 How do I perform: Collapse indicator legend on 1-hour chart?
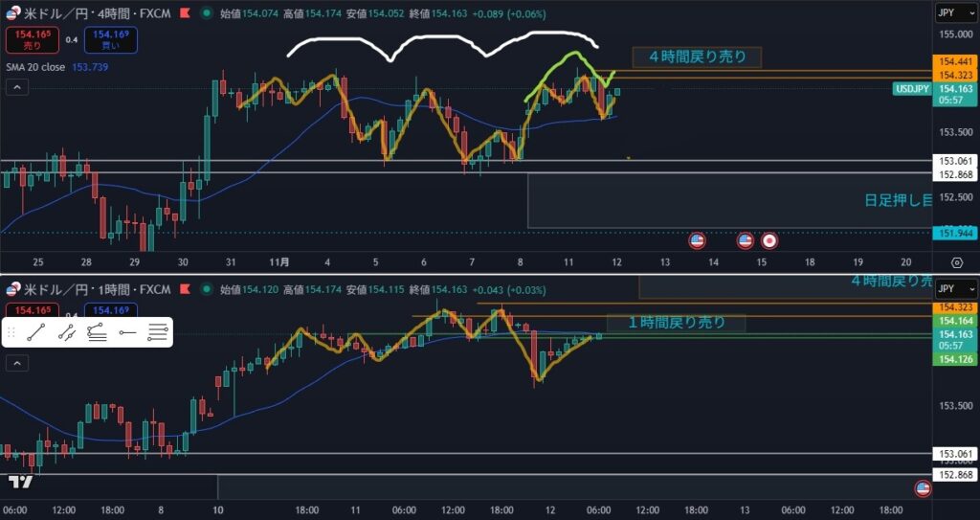(17, 363)
